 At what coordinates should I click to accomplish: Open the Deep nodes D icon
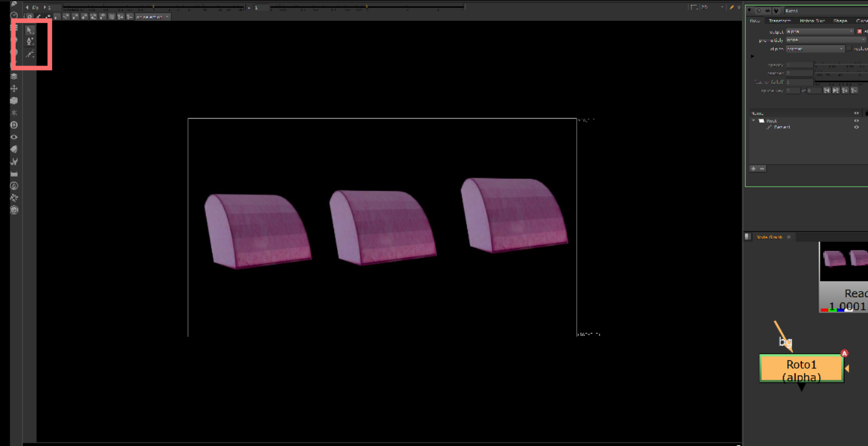pos(14,125)
